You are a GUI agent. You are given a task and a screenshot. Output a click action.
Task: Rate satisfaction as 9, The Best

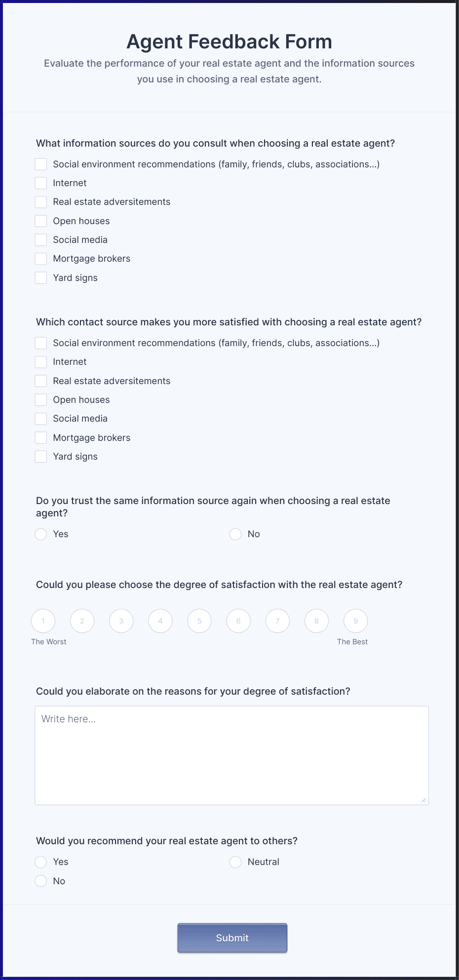[356, 621]
